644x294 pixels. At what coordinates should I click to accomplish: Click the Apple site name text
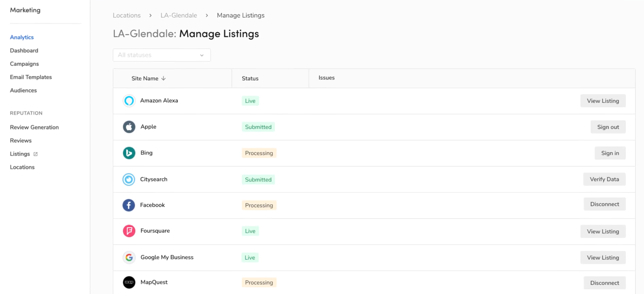click(x=148, y=127)
